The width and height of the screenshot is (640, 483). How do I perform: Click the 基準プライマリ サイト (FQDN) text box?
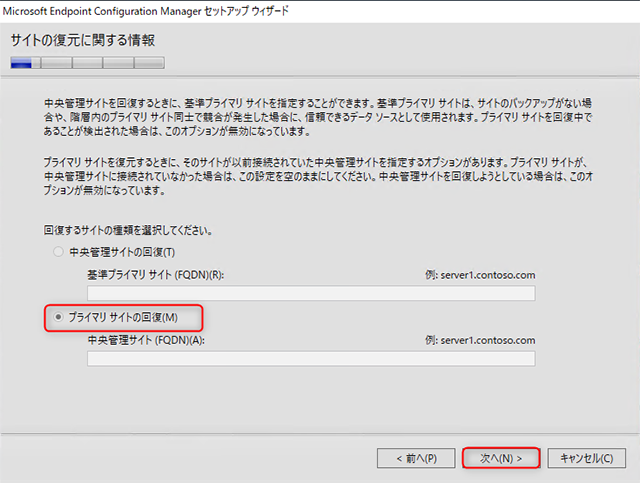click(x=311, y=293)
